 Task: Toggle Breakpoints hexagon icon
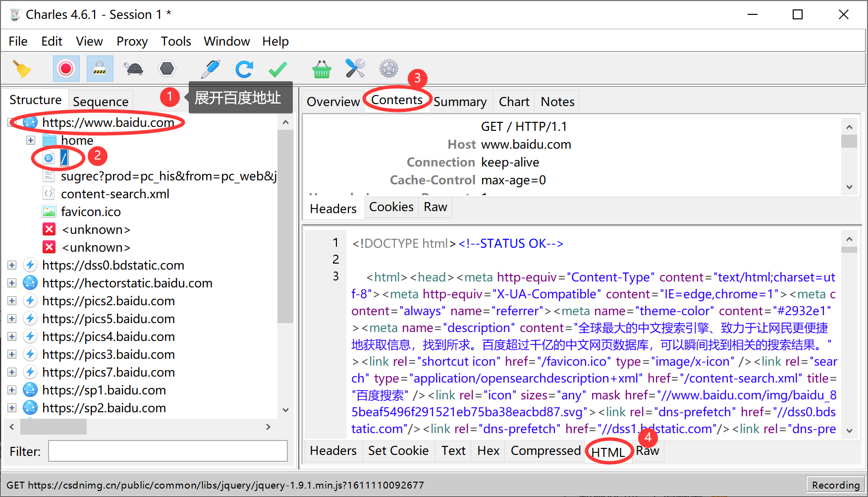pyautogui.click(x=167, y=68)
